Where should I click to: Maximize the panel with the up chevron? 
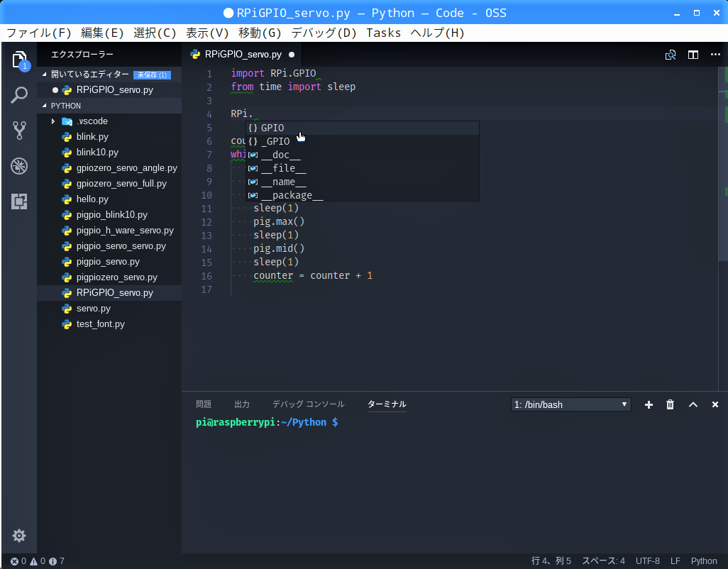click(693, 404)
